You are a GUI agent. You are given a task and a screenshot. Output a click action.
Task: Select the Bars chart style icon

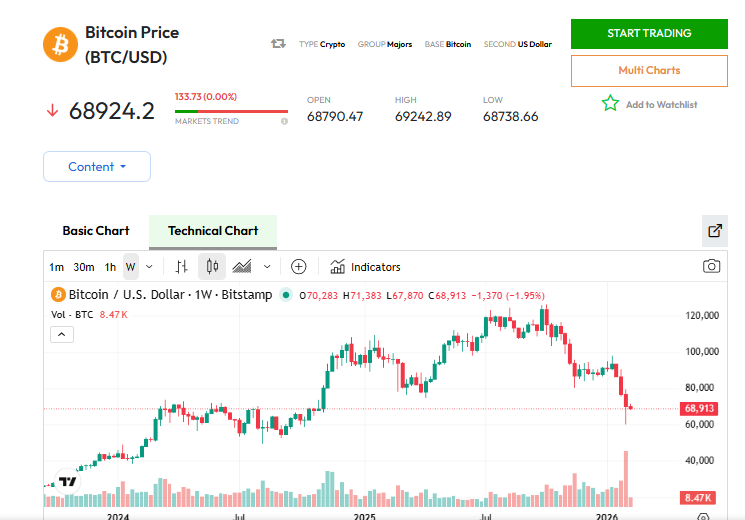pyautogui.click(x=181, y=266)
